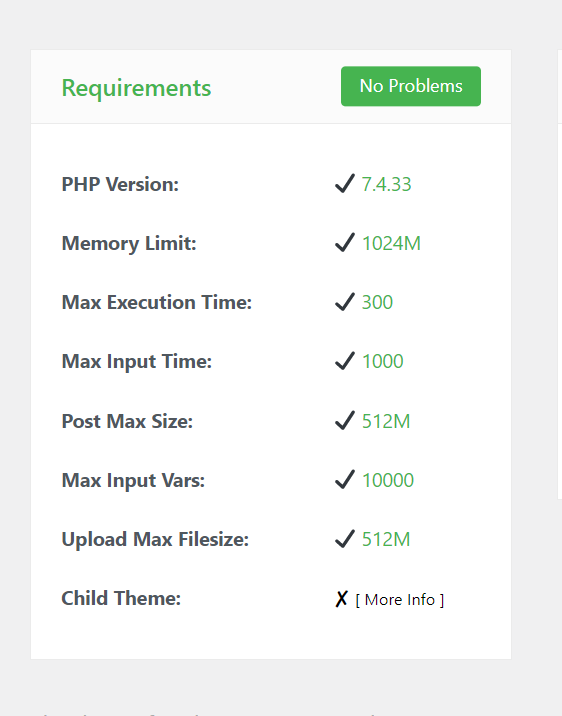
Task: Click the Child Theme label
Action: pyautogui.click(x=121, y=598)
